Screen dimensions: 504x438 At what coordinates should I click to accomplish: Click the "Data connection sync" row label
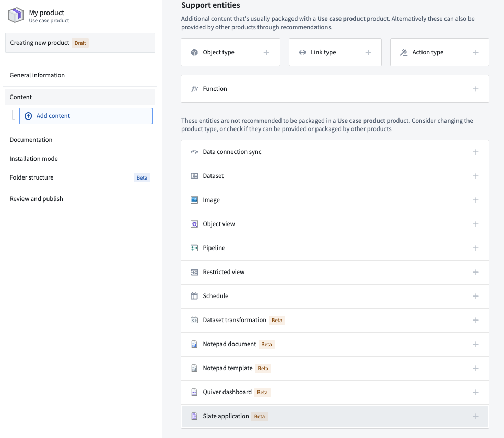232,152
